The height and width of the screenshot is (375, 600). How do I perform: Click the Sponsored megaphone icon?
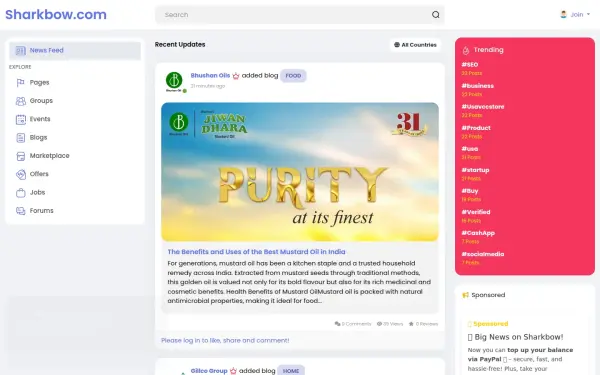tap(465, 295)
